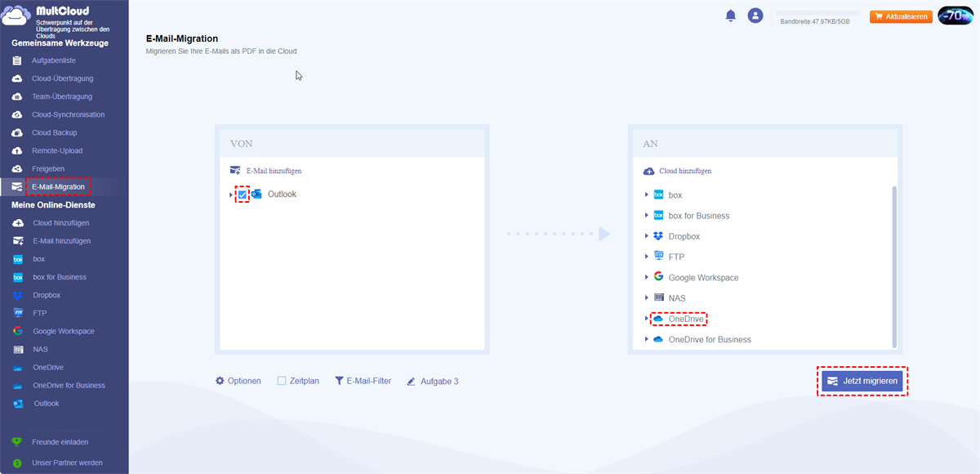This screenshot has height=474, width=980.
Task: Click the Unser Partner werden dollar icon
Action: point(17,463)
